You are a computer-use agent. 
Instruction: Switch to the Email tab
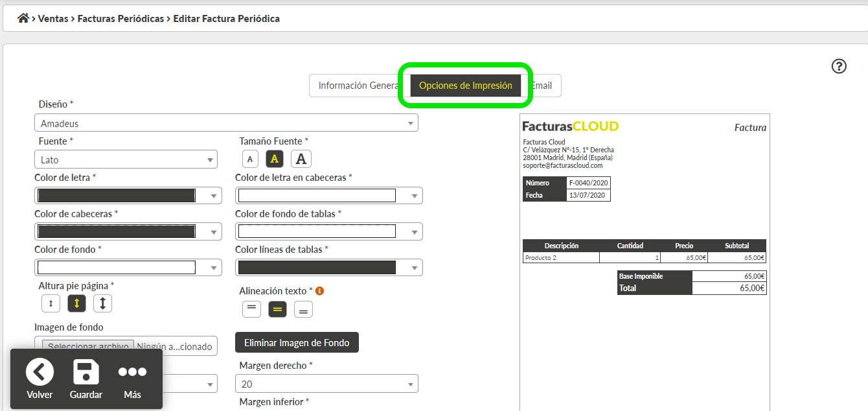tap(543, 86)
